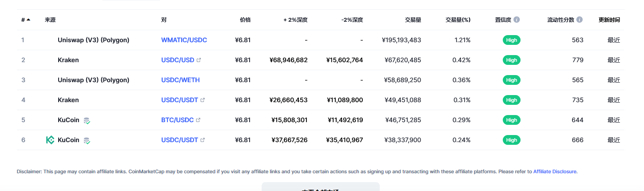Open the Affiliate Disclosure link
This screenshot has width=644, height=191.
pyautogui.click(x=555, y=171)
